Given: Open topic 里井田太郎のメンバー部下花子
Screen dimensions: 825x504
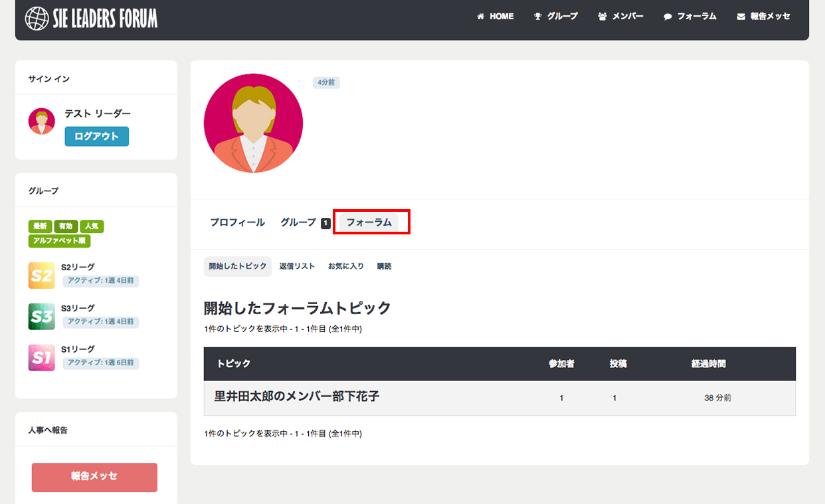Looking at the screenshot, I should click(x=296, y=397).
